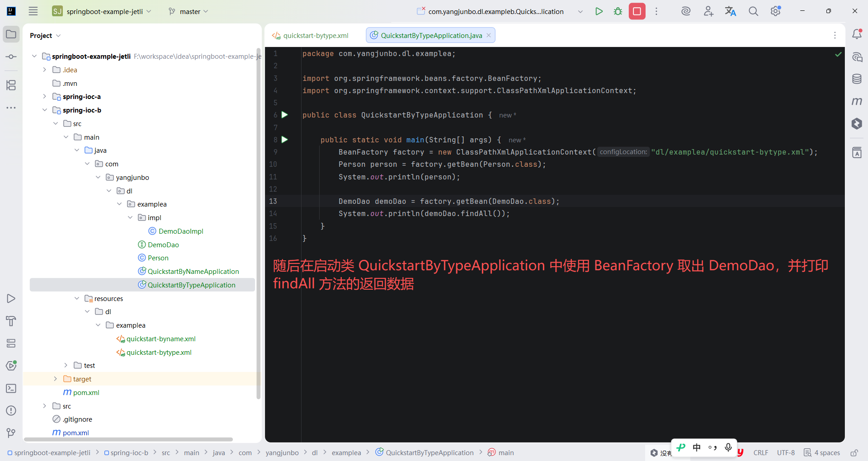Toggle Project tool window folder icon
The width and height of the screenshot is (868, 461).
point(11,34)
